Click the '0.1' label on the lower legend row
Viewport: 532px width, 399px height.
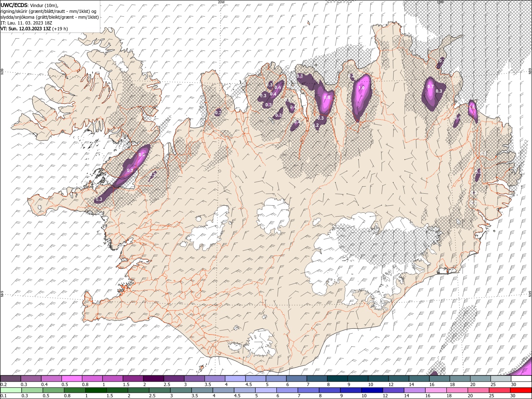(x=4, y=396)
